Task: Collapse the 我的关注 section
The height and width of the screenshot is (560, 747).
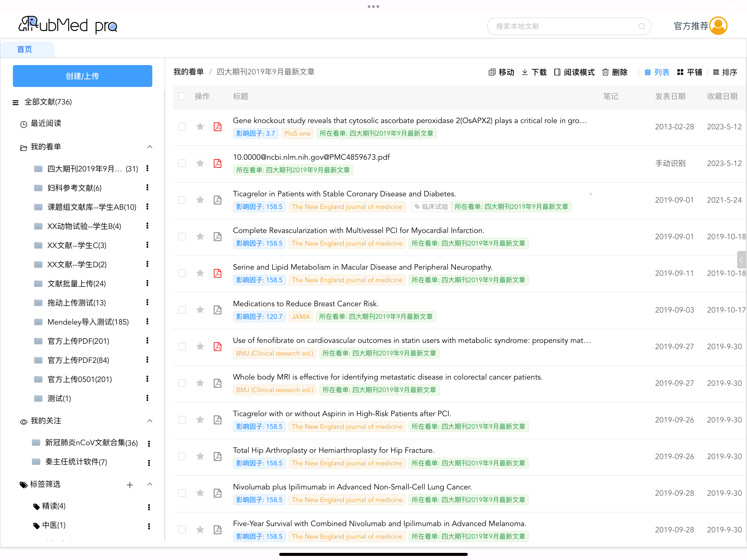Action: pos(150,421)
